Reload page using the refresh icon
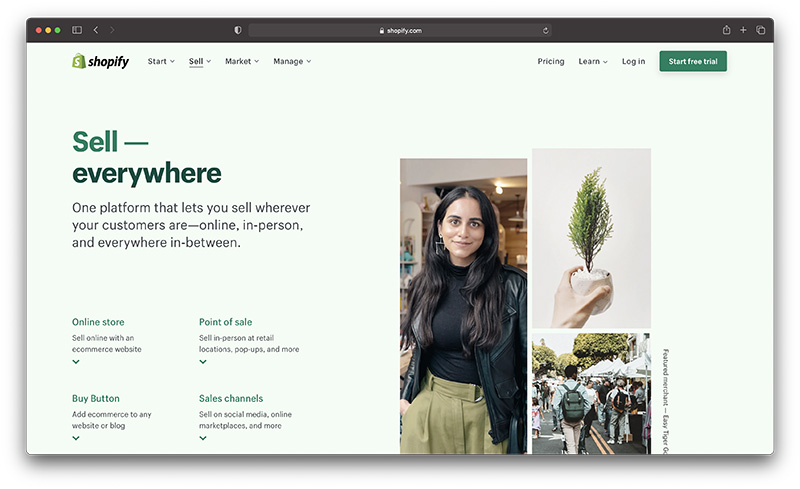The height and width of the screenshot is (489, 800). 545,30
